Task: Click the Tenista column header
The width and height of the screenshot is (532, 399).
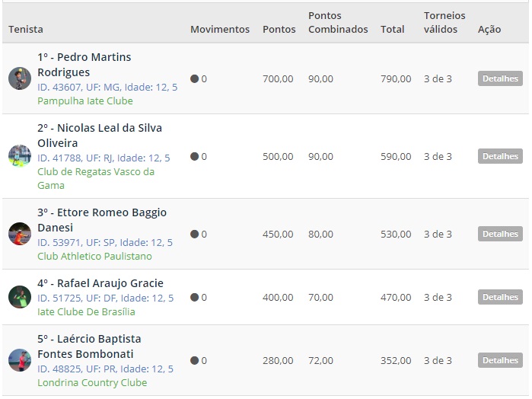Action: click(x=26, y=30)
